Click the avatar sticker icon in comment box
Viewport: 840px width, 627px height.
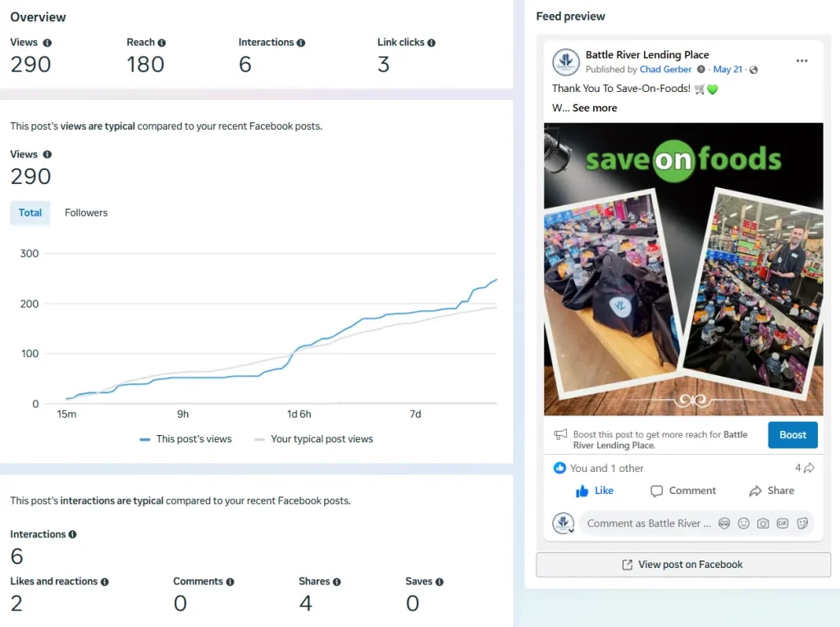pos(724,524)
